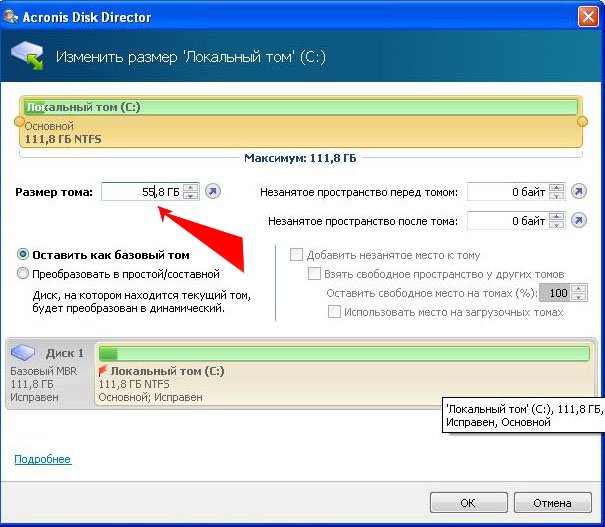This screenshot has width=605, height=527.
Task: Check 'Взять свободное пространство у других томов'
Action: point(315,274)
